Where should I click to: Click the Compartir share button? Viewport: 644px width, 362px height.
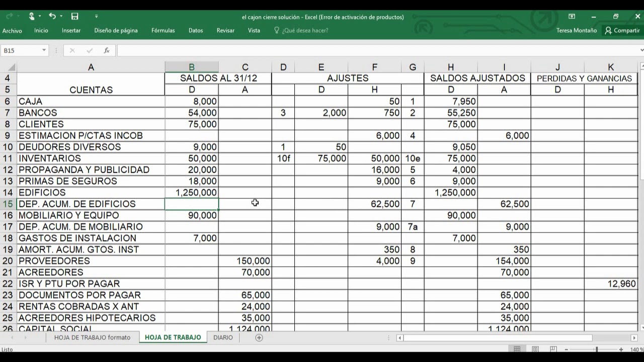click(623, 31)
